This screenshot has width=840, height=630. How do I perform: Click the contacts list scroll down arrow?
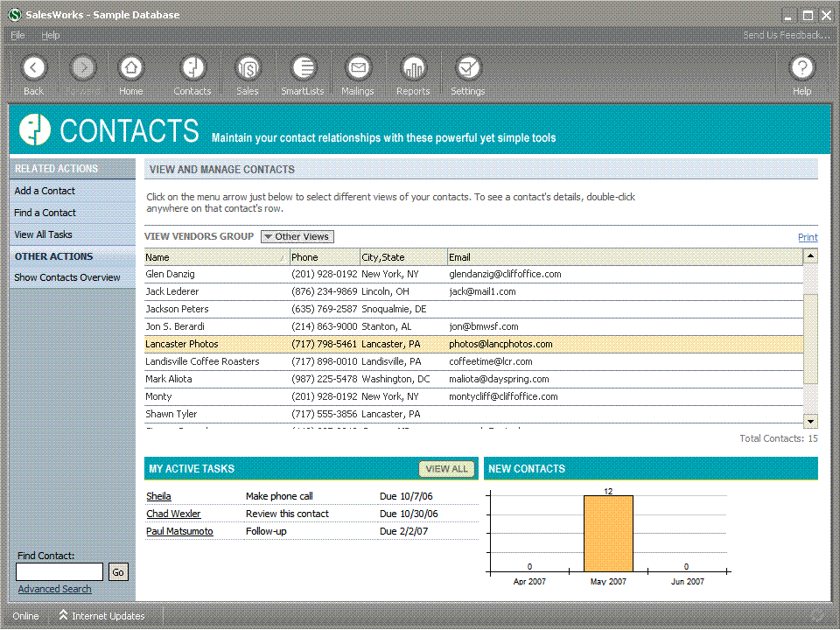(x=810, y=422)
